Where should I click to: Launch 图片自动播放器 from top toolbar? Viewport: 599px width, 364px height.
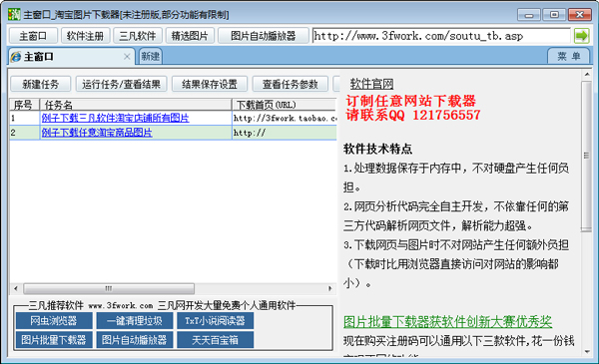(264, 36)
